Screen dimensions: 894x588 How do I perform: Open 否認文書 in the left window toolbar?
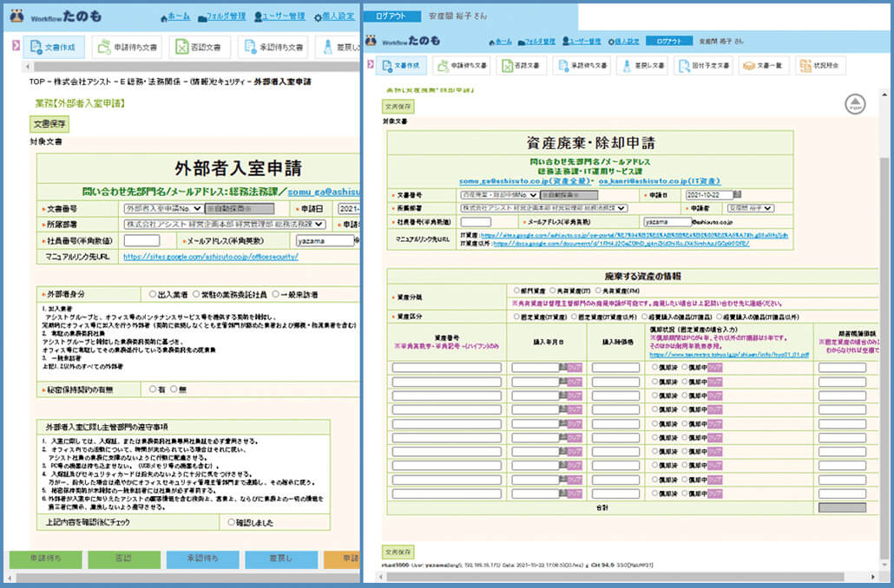tap(199, 48)
